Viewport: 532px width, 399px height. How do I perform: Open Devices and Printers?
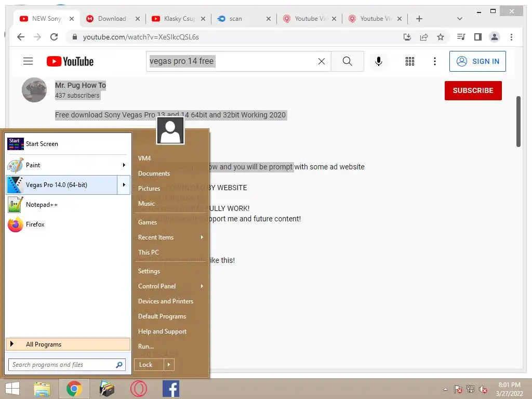pyautogui.click(x=166, y=301)
